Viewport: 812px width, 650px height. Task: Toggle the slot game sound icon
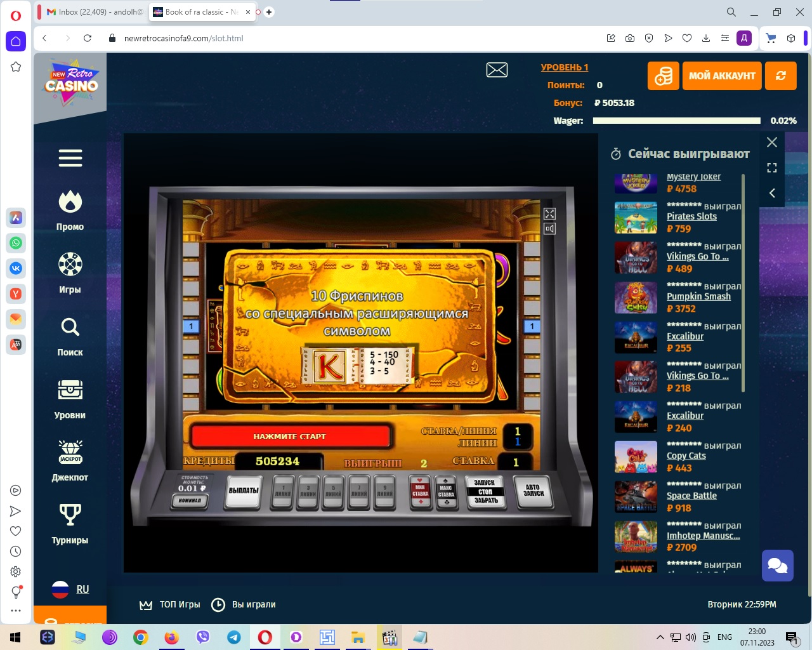tap(549, 229)
